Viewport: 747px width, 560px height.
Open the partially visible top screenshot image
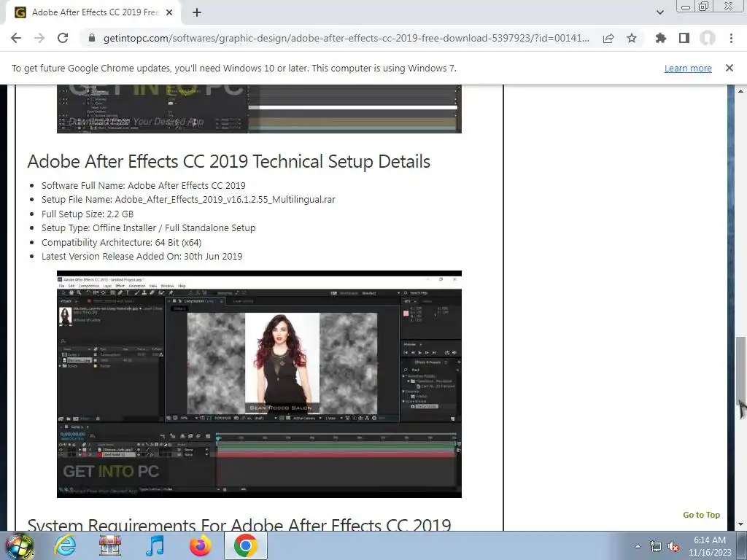click(x=259, y=109)
